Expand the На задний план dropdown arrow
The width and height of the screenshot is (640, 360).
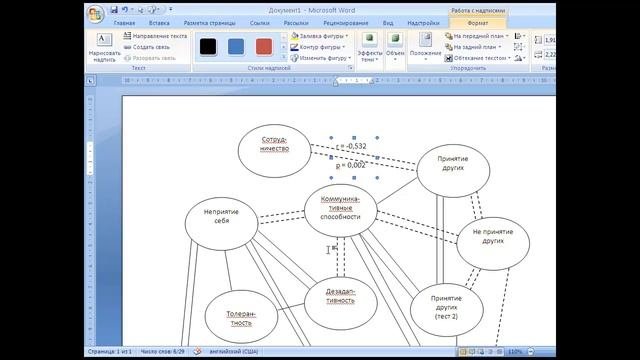pos(500,47)
